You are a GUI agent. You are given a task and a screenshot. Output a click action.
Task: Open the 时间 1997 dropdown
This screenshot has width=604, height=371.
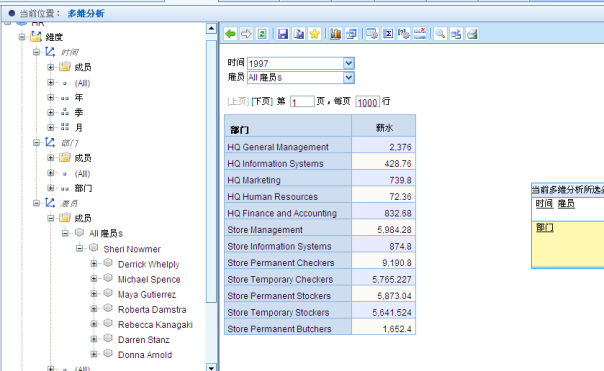click(349, 63)
